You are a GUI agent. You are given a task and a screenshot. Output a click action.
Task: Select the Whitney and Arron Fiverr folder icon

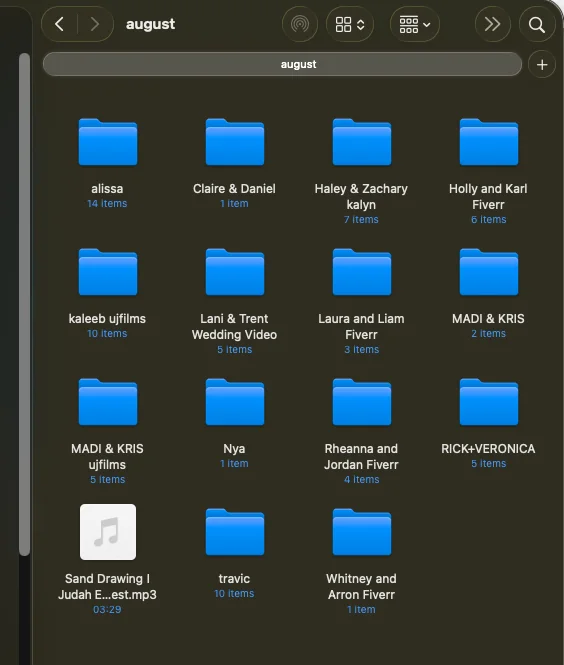click(362, 532)
